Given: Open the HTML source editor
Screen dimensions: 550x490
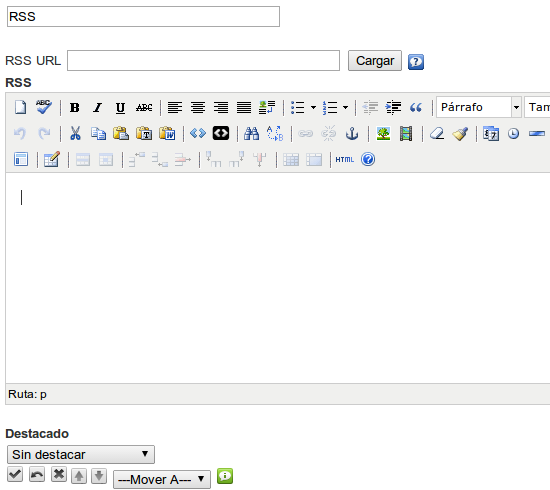Looking at the screenshot, I should point(344,160).
